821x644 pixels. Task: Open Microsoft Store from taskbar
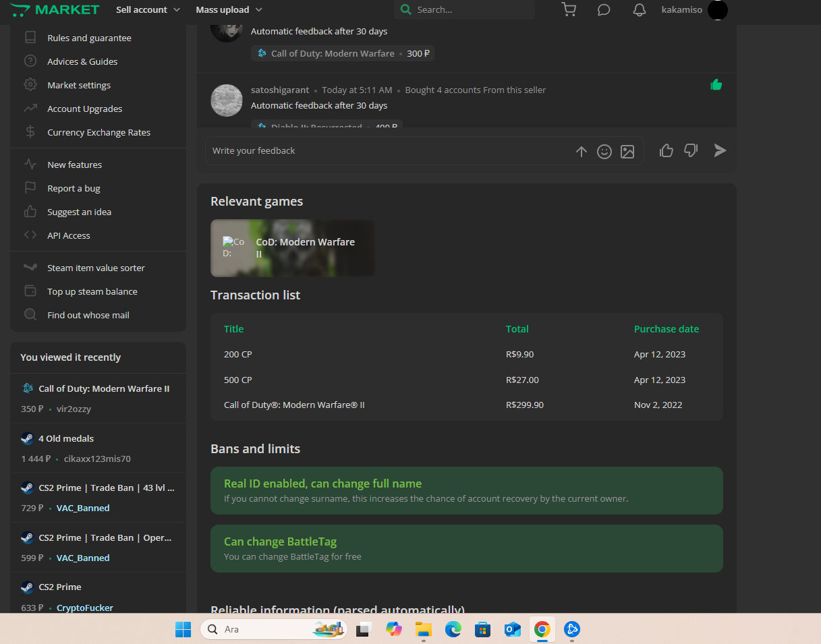tap(482, 629)
